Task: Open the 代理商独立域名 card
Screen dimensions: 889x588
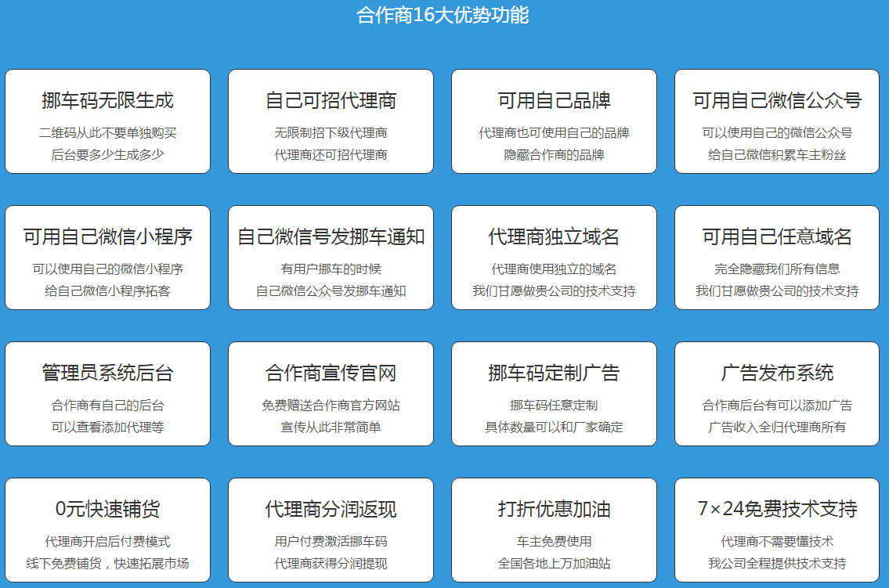Action: tap(554, 258)
